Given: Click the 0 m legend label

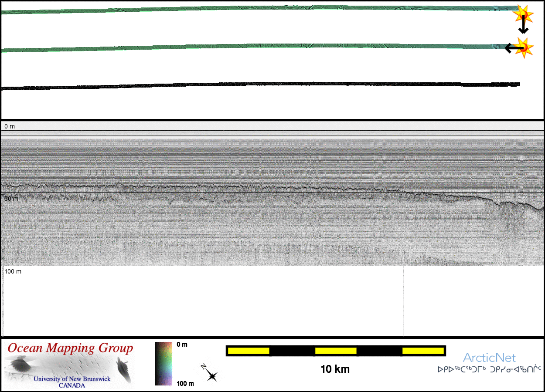Looking at the screenshot, I should point(182,345).
